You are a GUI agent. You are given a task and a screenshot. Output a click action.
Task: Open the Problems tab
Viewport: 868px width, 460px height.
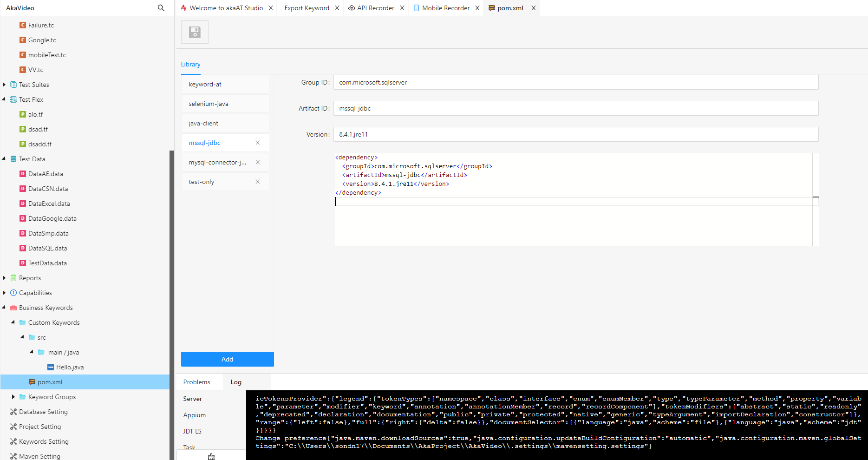coord(197,382)
